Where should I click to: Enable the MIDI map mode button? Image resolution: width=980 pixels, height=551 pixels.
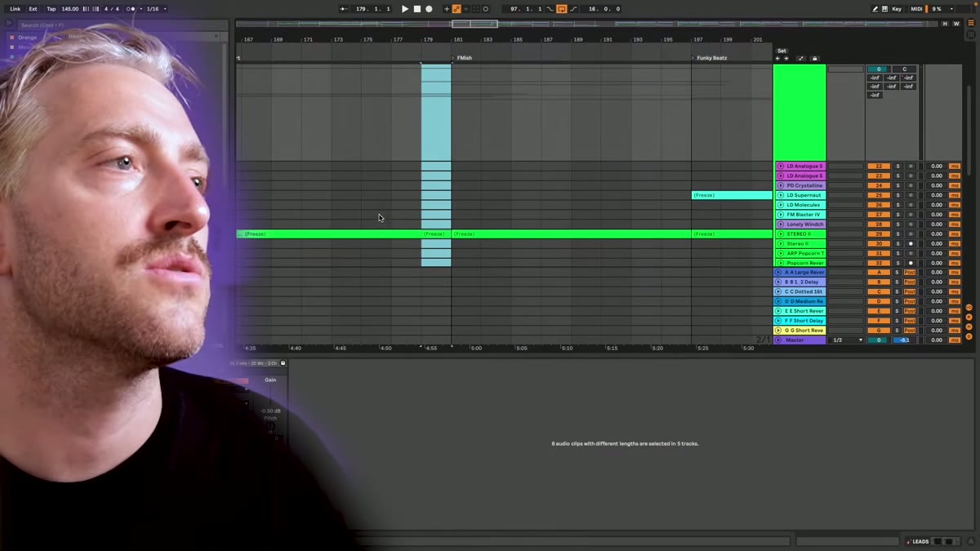pyautogui.click(x=915, y=9)
